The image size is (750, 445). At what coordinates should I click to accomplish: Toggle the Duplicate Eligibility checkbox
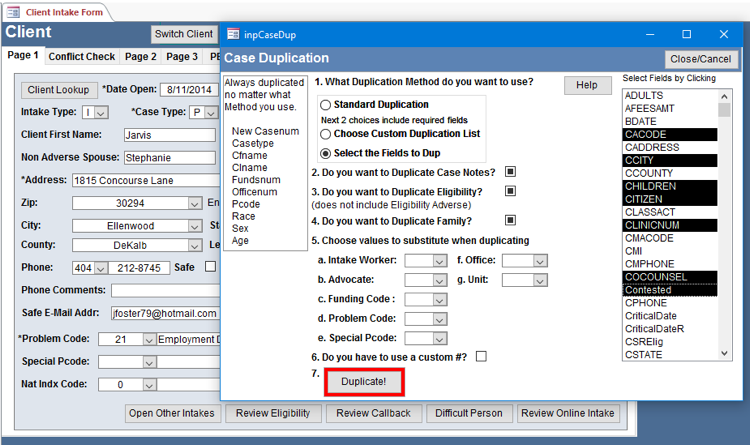pos(510,190)
